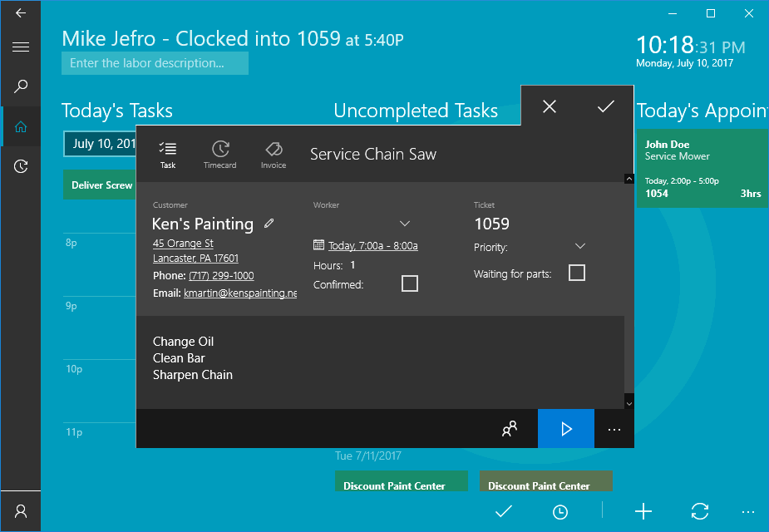Click the phone number (717) 299-1000 link
The image size is (769, 532).
point(221,276)
